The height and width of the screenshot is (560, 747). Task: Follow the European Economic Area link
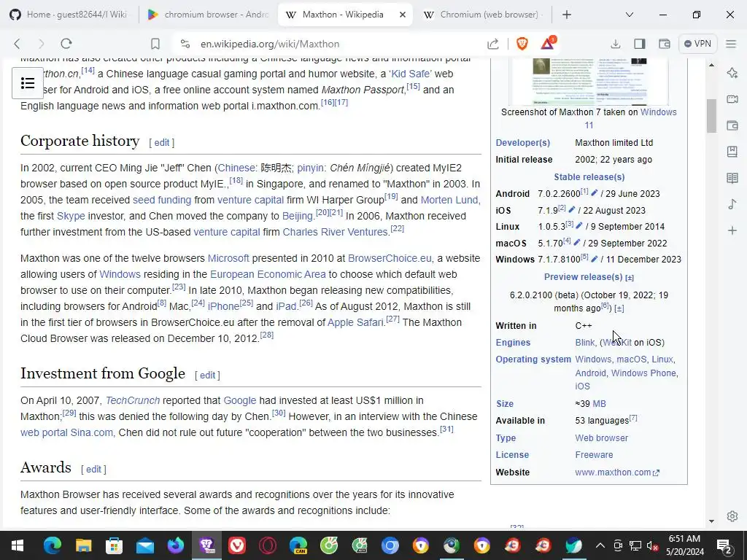tap(268, 274)
